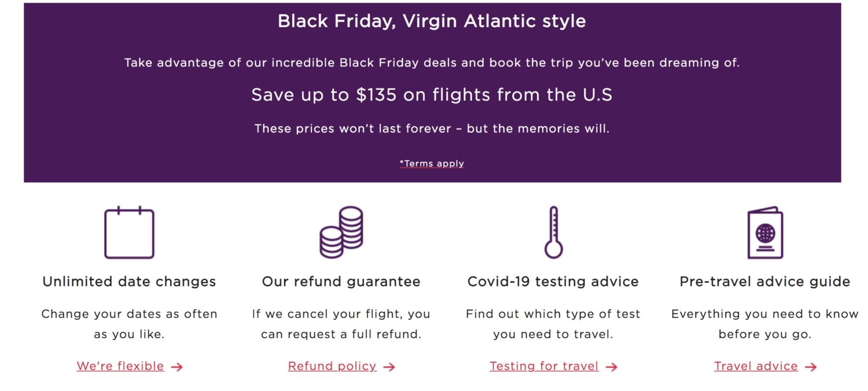The image size is (868, 391).
Task: Open the Terms apply link
Action: point(431,164)
